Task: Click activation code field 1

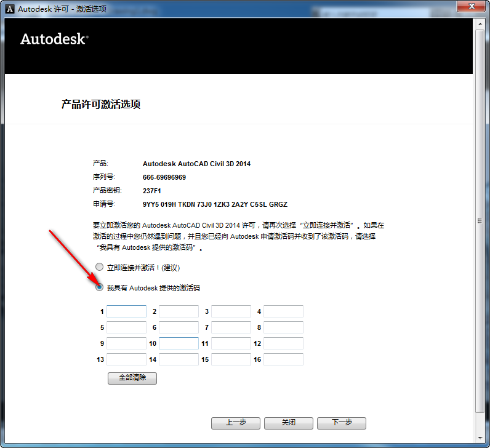Action: coord(127,311)
